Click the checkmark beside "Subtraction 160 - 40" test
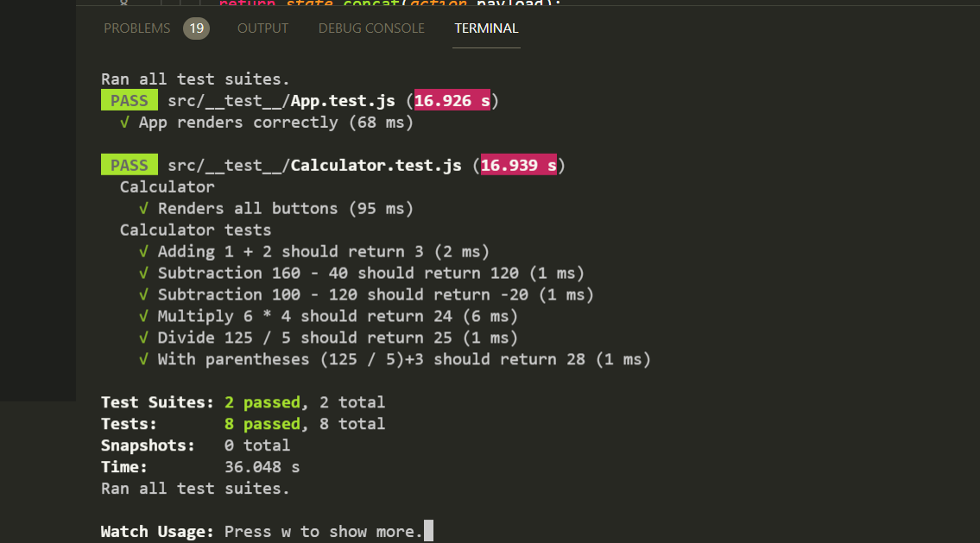The height and width of the screenshot is (543, 980). pos(144,273)
